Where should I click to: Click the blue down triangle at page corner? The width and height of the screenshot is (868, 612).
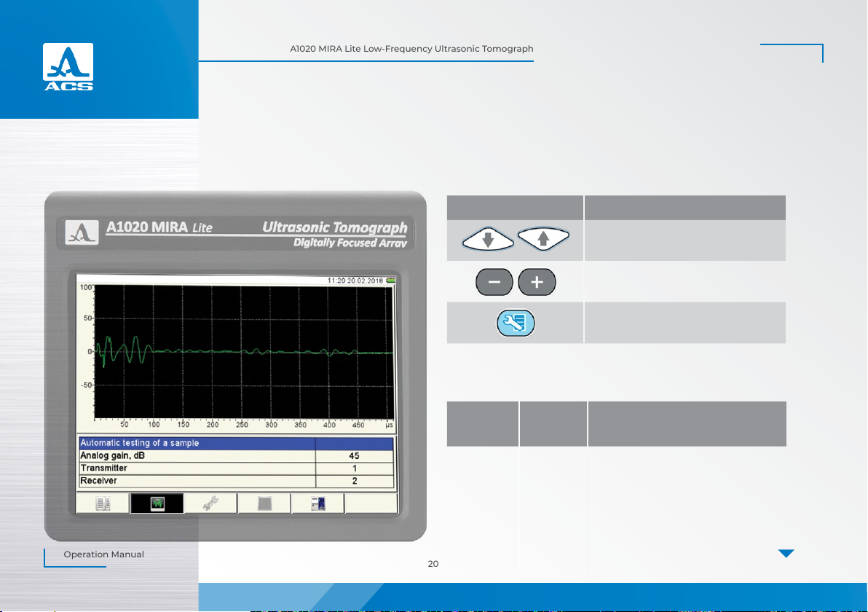[x=786, y=553]
